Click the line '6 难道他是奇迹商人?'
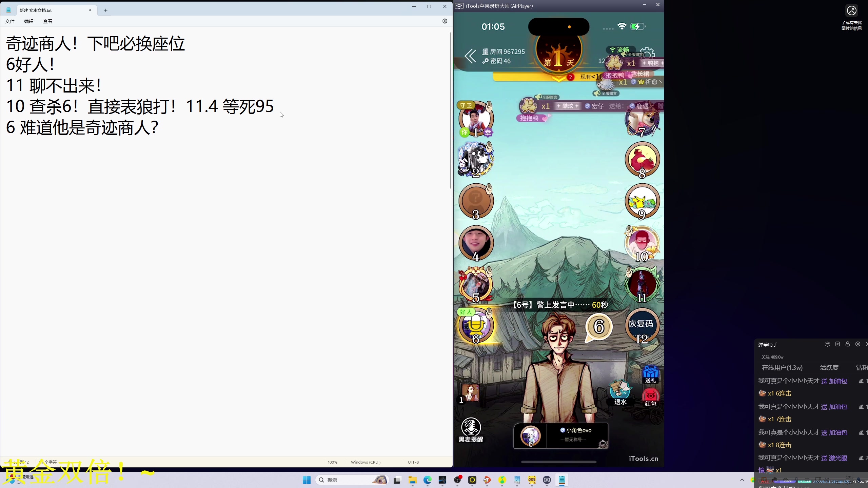The width and height of the screenshot is (868, 488). coord(82,127)
